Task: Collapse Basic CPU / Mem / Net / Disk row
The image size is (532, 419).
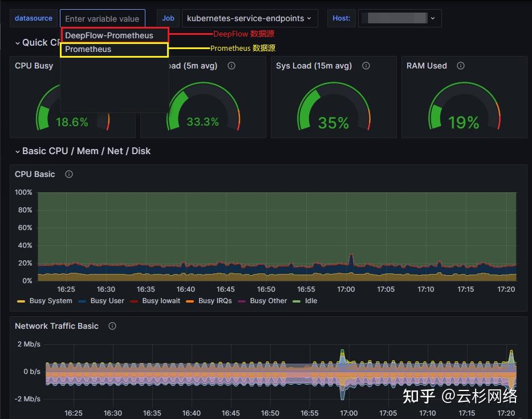Action: click(17, 151)
